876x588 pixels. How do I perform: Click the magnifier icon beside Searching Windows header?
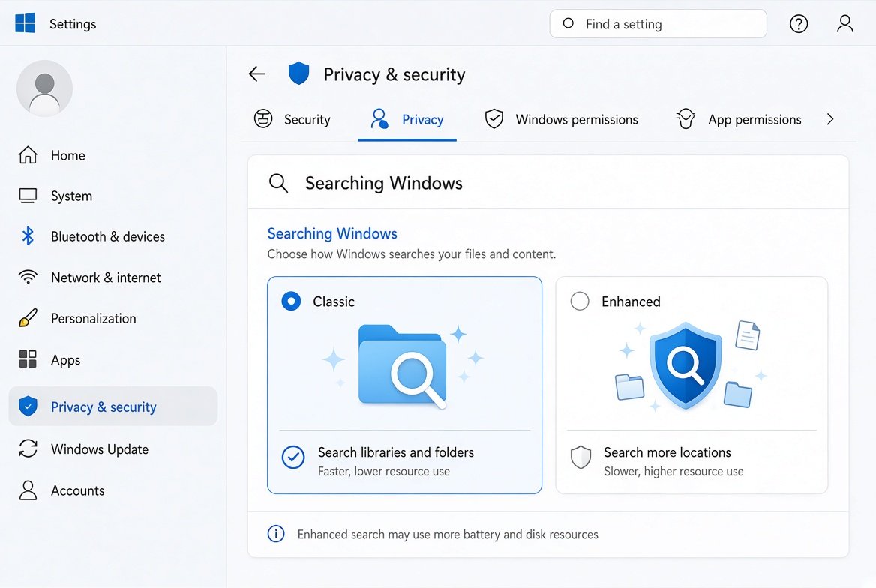(278, 183)
